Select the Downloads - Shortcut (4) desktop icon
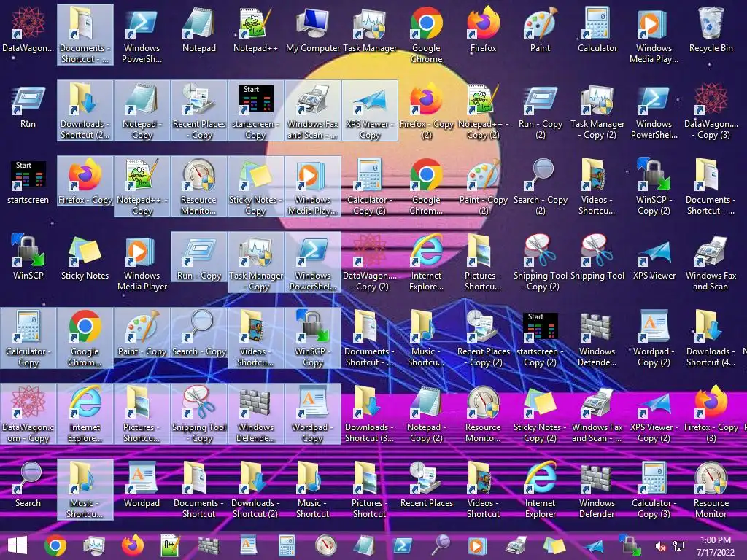Image resolution: width=747 pixels, height=560 pixels. tap(711, 339)
